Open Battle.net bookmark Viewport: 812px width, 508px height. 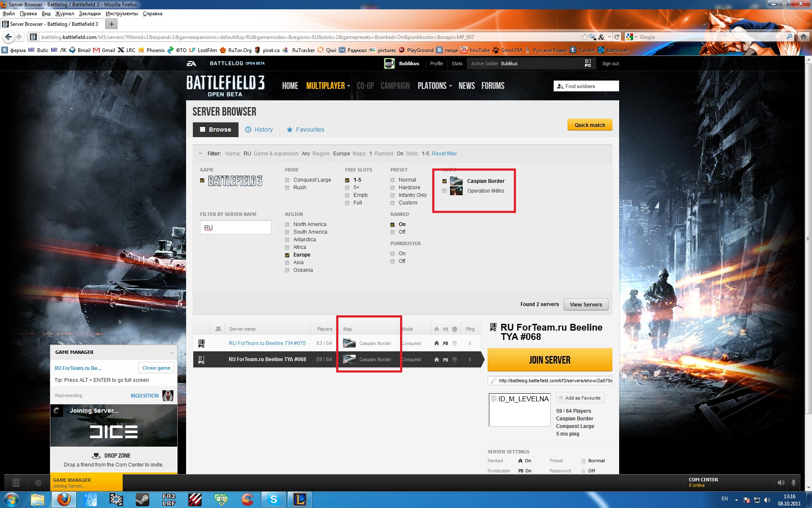tap(613, 50)
